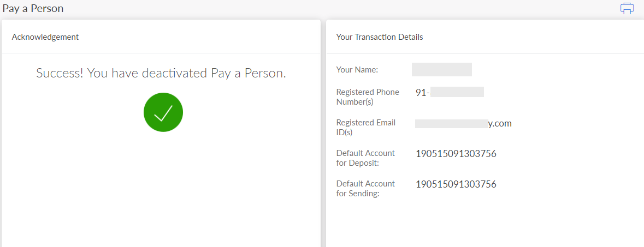The height and width of the screenshot is (247, 644).
Task: Click the Registered Phone Number(s) label
Action: click(x=368, y=97)
